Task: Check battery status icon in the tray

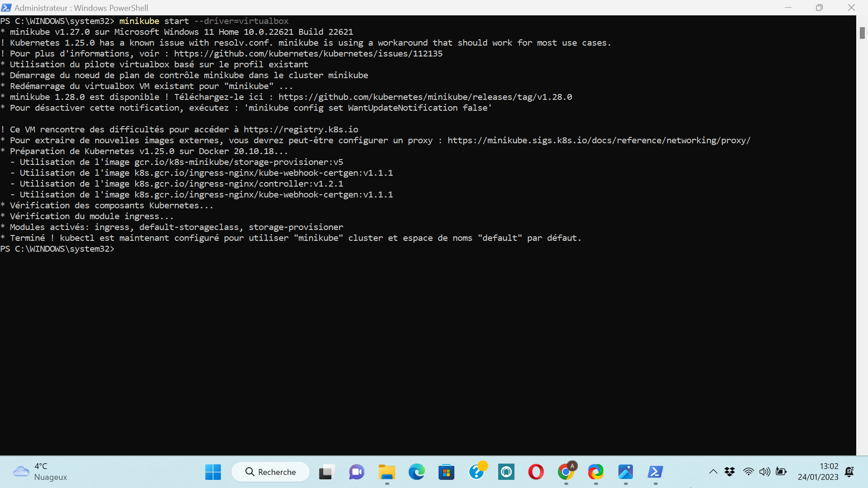Action: [781, 472]
